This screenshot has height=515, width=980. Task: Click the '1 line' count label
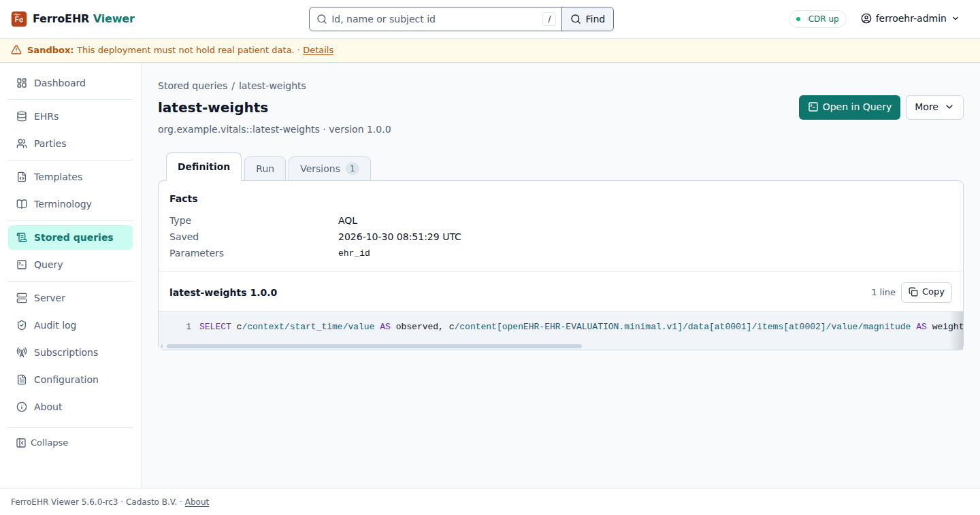883,292
